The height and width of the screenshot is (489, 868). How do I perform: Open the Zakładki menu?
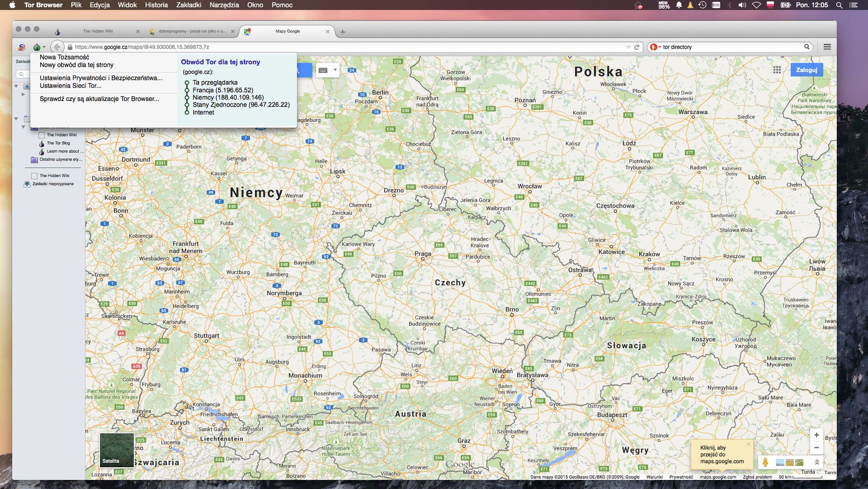pyautogui.click(x=189, y=5)
